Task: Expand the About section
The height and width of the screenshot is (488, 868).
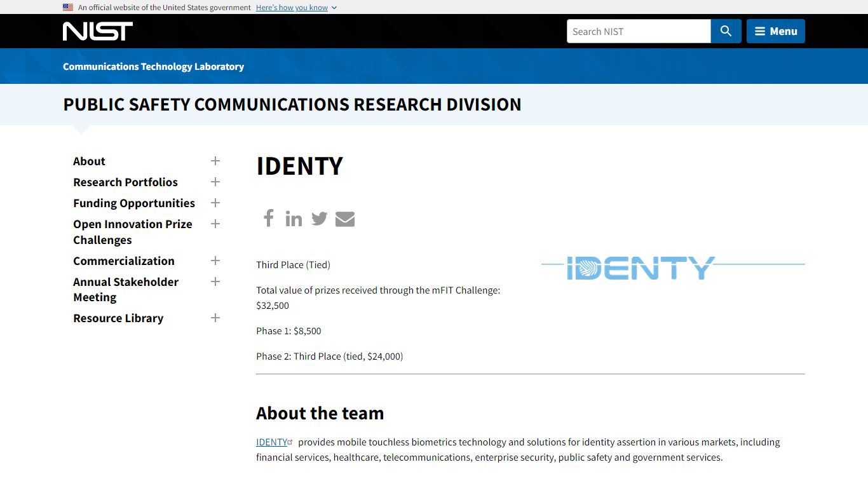Action: (215, 161)
